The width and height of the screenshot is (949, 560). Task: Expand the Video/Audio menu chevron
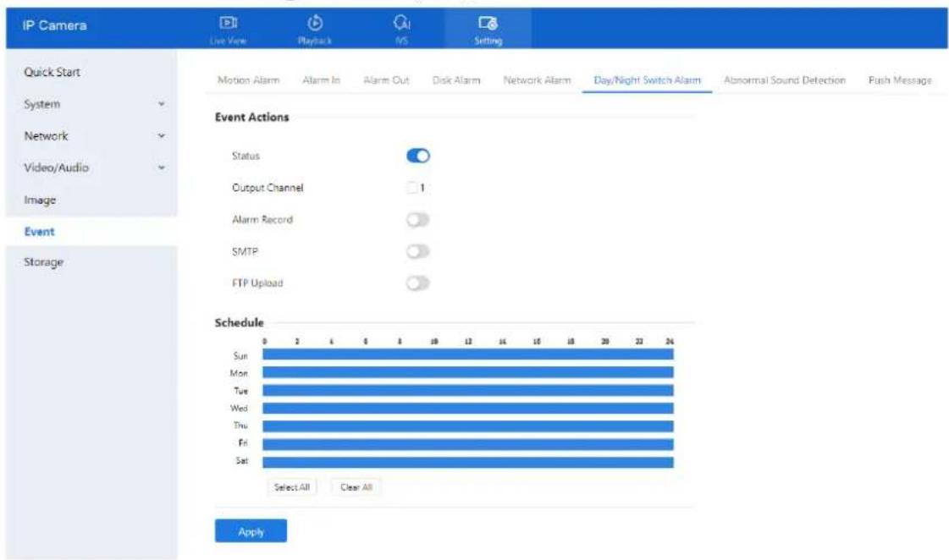[162, 167]
